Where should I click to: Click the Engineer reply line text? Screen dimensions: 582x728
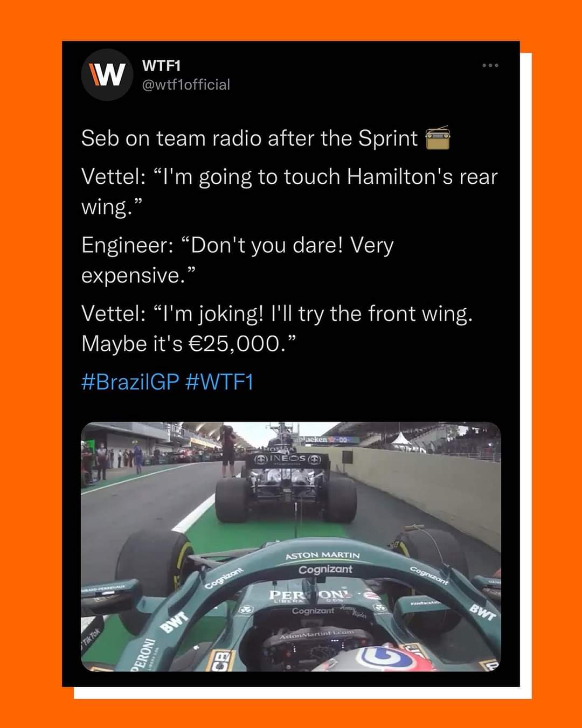tap(238, 260)
